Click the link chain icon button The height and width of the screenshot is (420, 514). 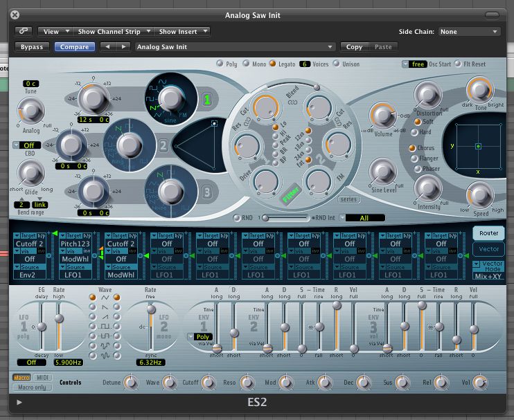coord(24,31)
